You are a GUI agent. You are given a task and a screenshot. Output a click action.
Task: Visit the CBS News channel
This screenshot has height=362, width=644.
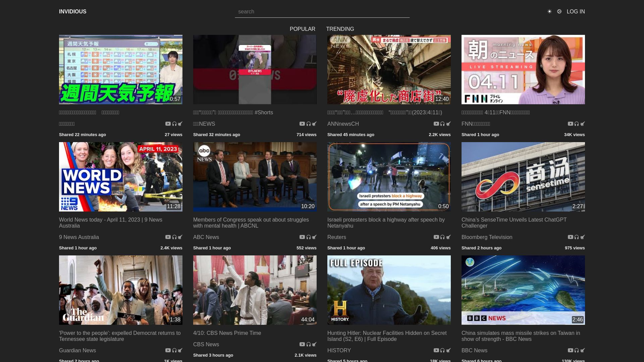(206, 345)
